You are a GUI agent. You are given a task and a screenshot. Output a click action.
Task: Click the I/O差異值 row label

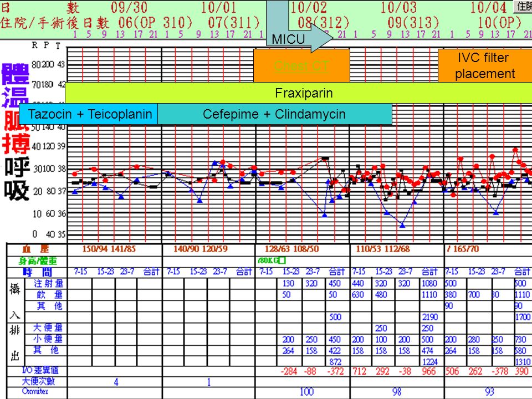[40, 370]
